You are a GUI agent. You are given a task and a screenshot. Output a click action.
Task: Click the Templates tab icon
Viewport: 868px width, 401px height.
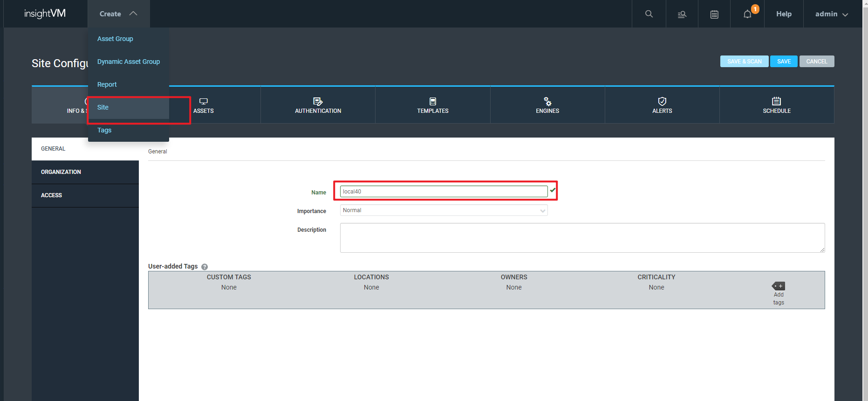click(x=433, y=101)
